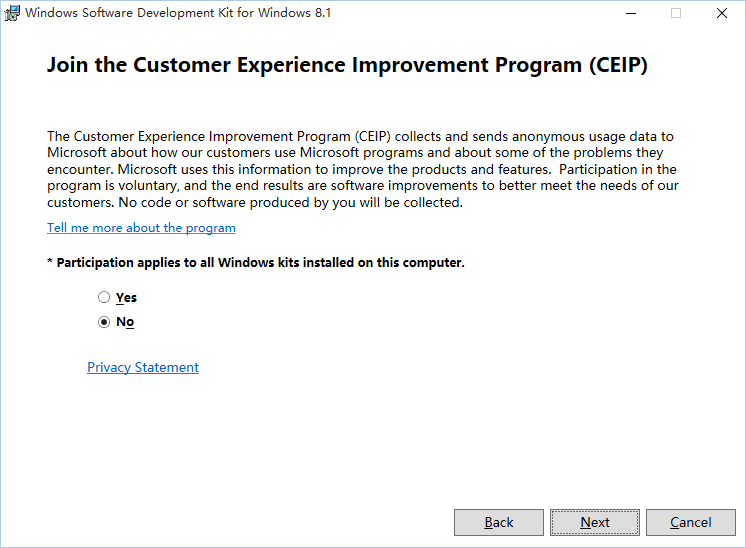The height and width of the screenshot is (548, 746).
Task: Click the grayed-out maximize button
Action: click(676, 13)
